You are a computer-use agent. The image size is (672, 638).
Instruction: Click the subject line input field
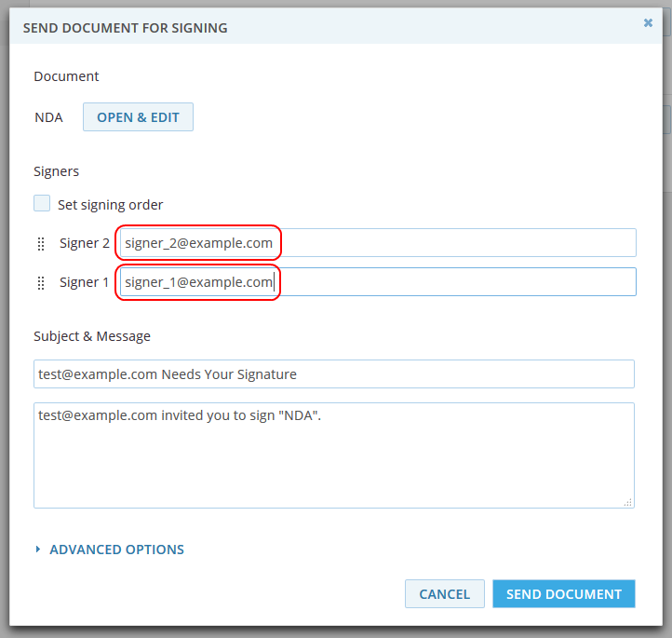[334, 373]
